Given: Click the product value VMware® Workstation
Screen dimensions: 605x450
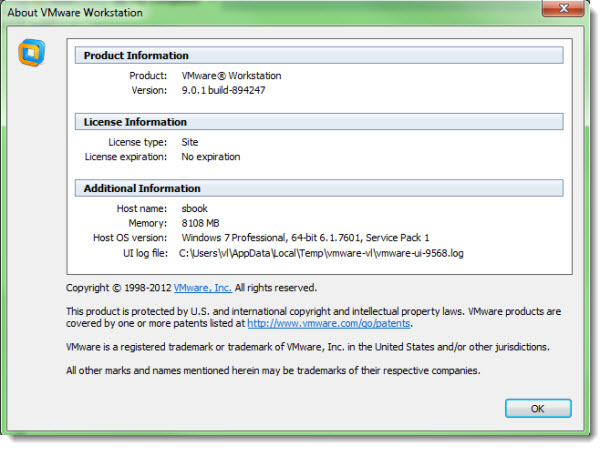Looking at the screenshot, I should click(232, 76).
